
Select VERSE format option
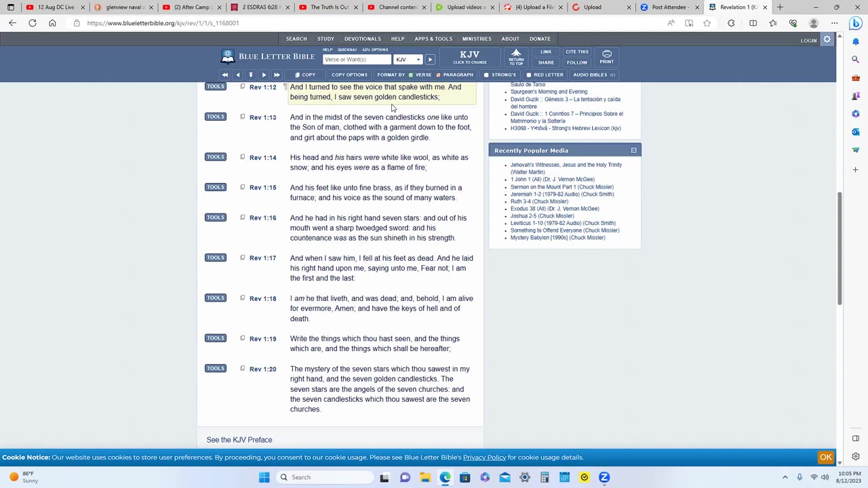(420, 75)
